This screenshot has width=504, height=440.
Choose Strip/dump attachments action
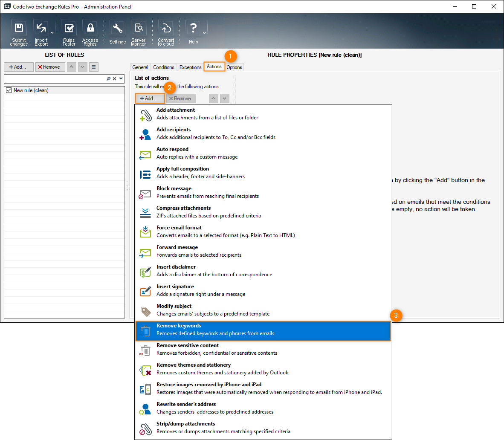pyautogui.click(x=263, y=428)
